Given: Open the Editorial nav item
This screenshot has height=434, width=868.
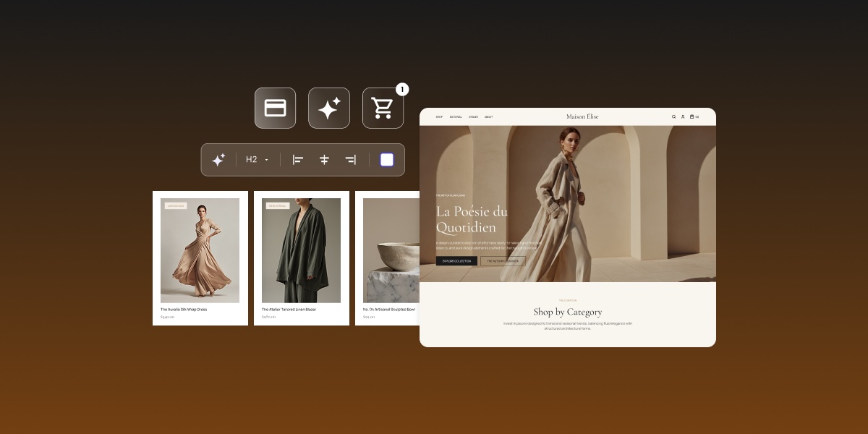Looking at the screenshot, I should pyautogui.click(x=456, y=116).
